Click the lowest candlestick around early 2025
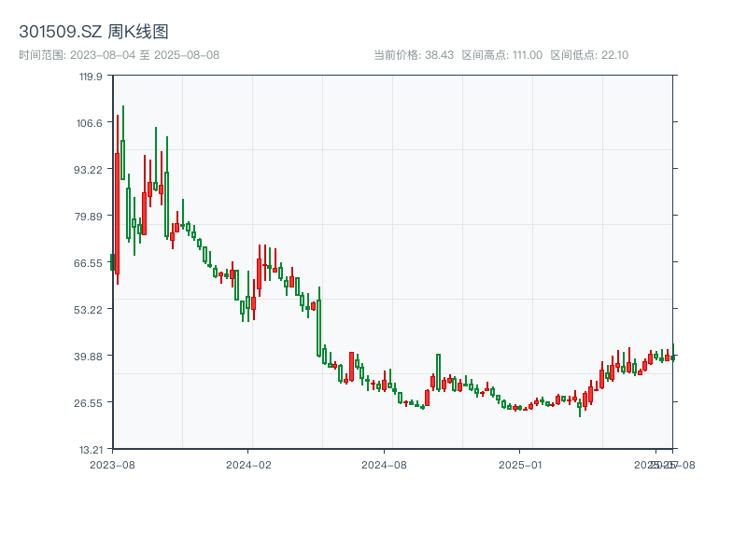This screenshot has height=560, width=747. (x=515, y=408)
